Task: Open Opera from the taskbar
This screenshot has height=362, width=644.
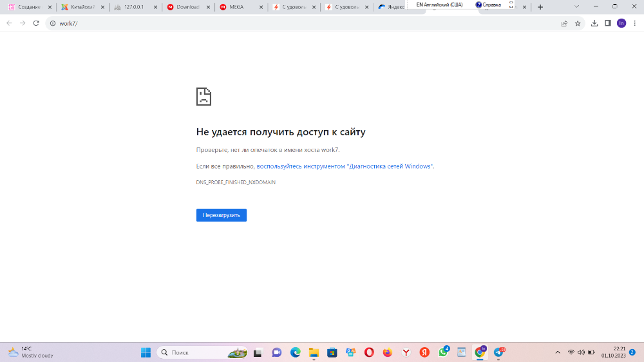Action: click(369, 352)
